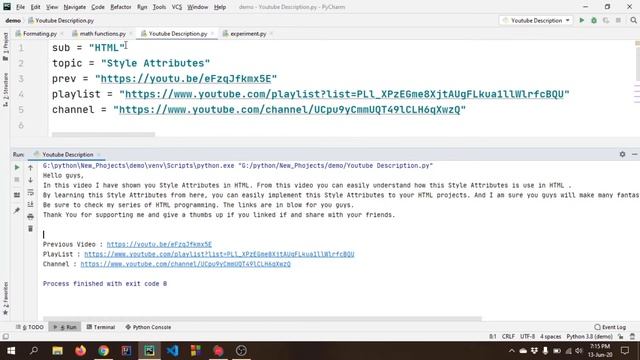Click the prev youtu.be URL in editor
Screen dimensions: 640x360
point(186,78)
